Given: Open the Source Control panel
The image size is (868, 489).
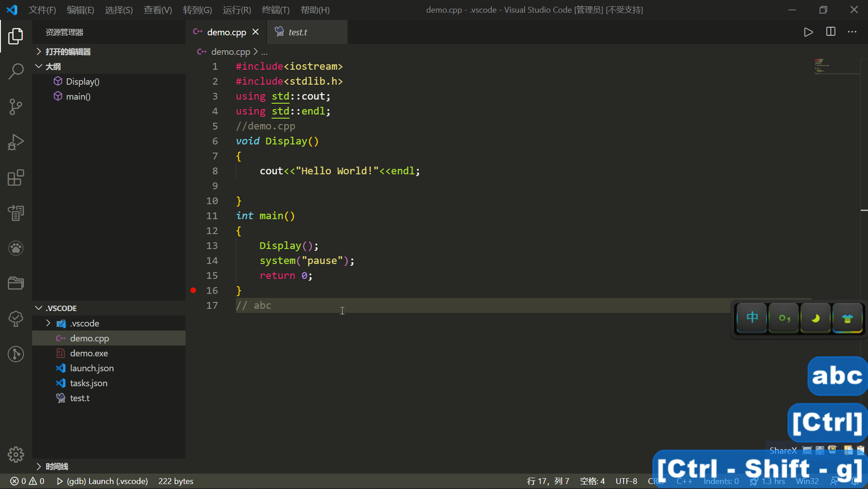Looking at the screenshot, I should (16, 107).
